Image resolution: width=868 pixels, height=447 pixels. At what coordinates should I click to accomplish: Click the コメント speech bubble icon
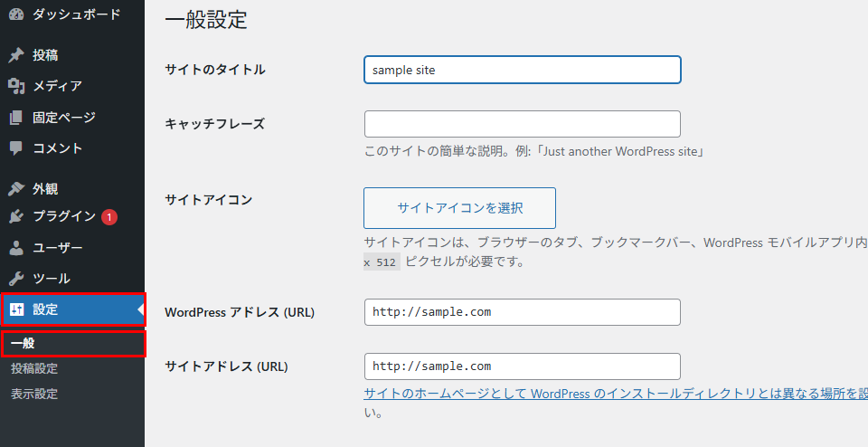(x=16, y=147)
